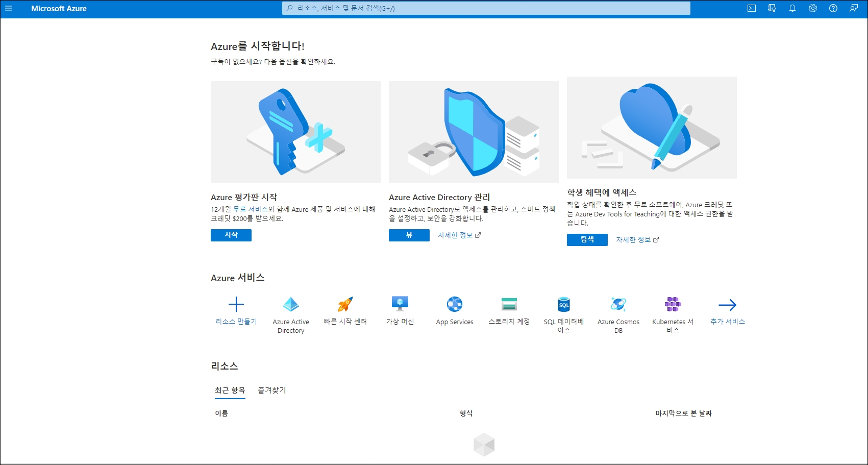Open the Cloud Shell icon in header
This screenshot has width=868, height=465.
tap(752, 8)
